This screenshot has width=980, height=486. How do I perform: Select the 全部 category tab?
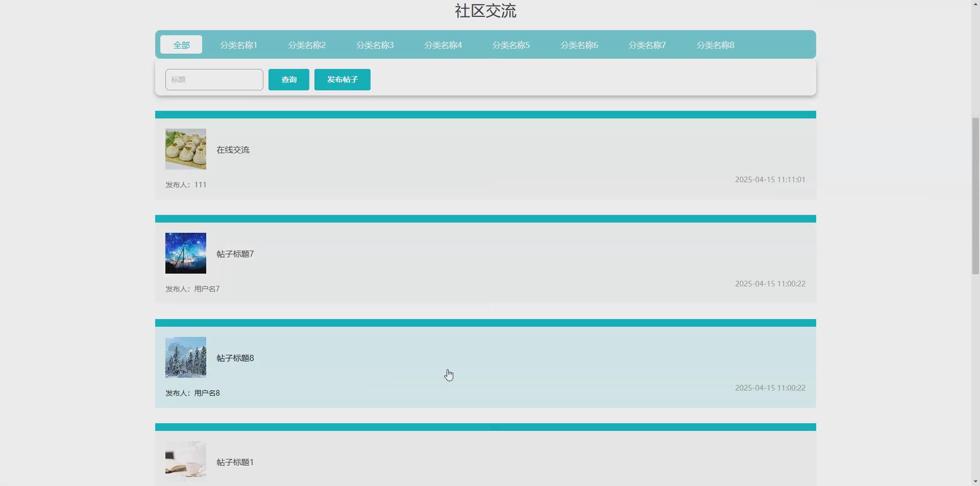pos(181,45)
